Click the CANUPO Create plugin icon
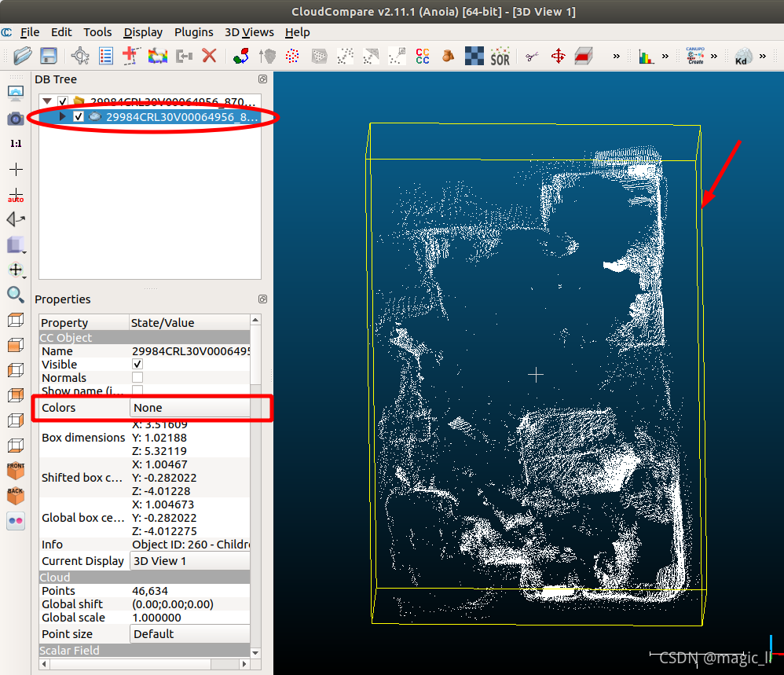Viewport: 784px width, 675px height. click(695, 56)
